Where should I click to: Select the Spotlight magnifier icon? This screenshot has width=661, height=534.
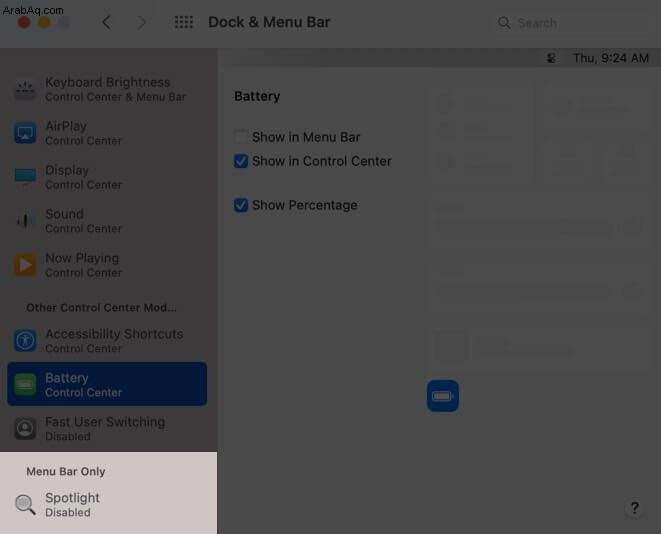click(25, 504)
